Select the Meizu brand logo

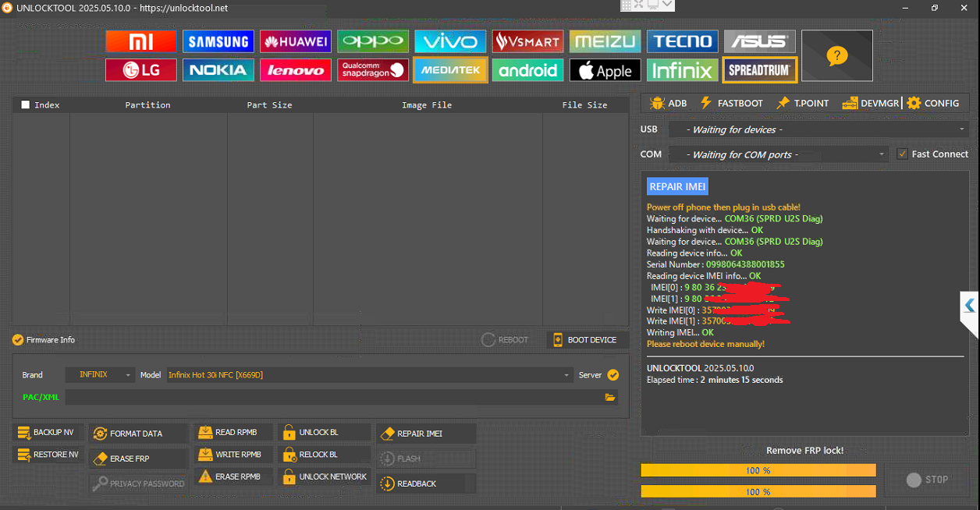[x=605, y=41]
